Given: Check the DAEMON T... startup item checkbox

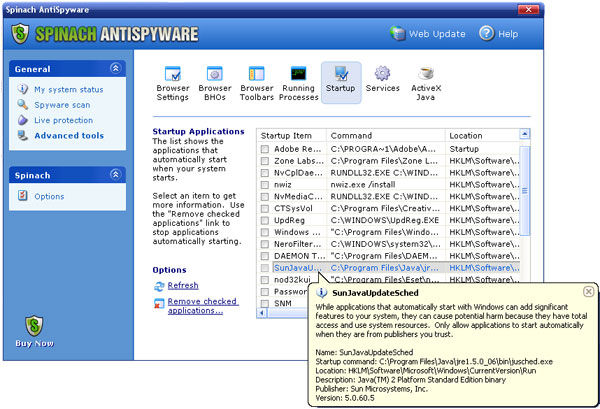Looking at the screenshot, I should [264, 256].
